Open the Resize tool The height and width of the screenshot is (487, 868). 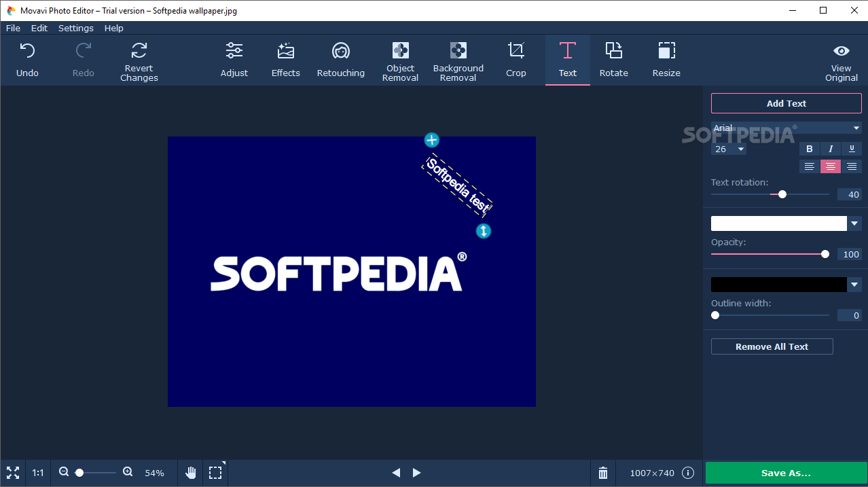coord(666,60)
